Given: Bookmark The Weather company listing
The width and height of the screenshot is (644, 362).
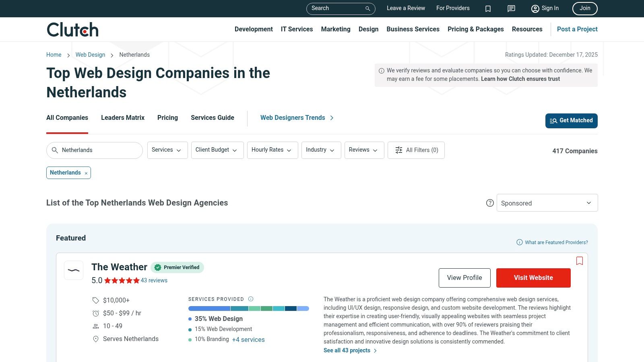Looking at the screenshot, I should pyautogui.click(x=580, y=261).
